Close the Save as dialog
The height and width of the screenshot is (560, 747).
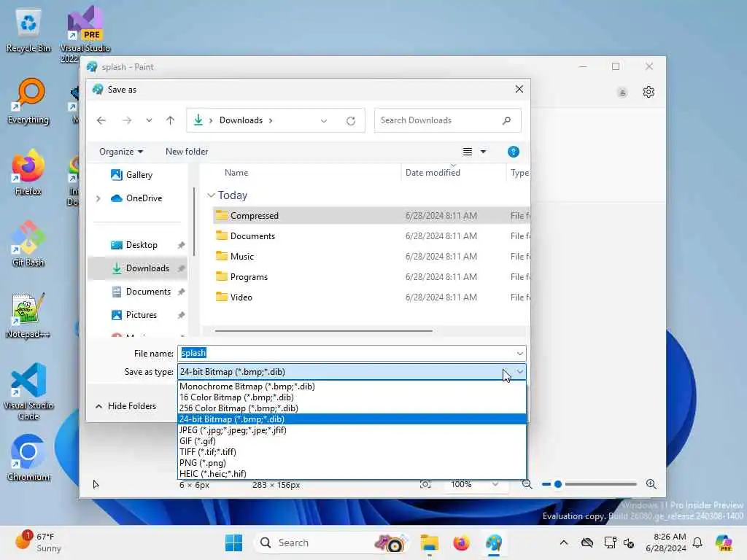[519, 89]
